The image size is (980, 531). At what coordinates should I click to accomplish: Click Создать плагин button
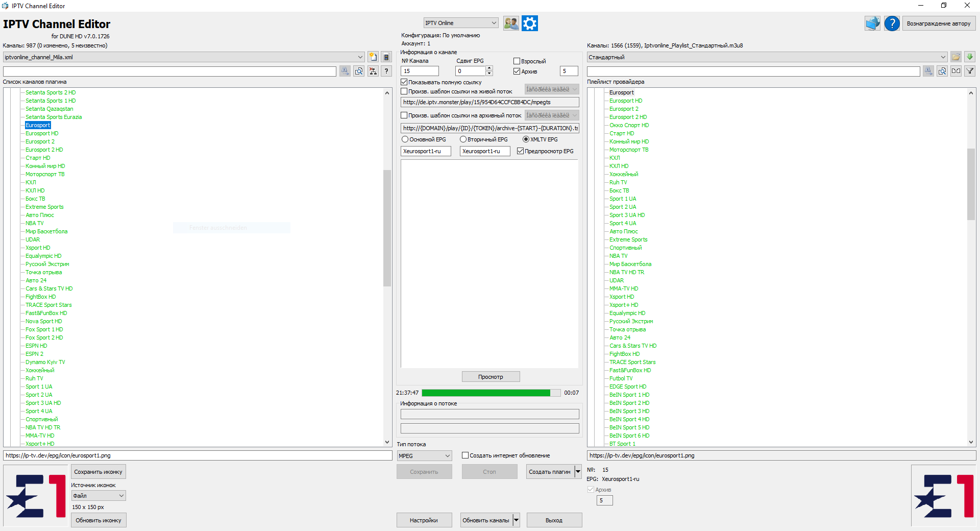550,472
